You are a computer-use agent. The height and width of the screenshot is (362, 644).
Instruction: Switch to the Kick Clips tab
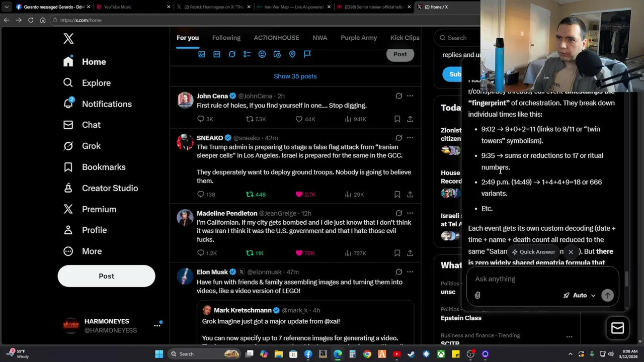click(x=405, y=38)
